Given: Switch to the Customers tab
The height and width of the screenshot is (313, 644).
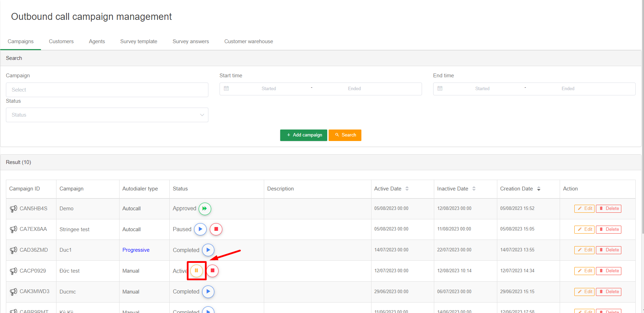Looking at the screenshot, I should click(x=61, y=41).
